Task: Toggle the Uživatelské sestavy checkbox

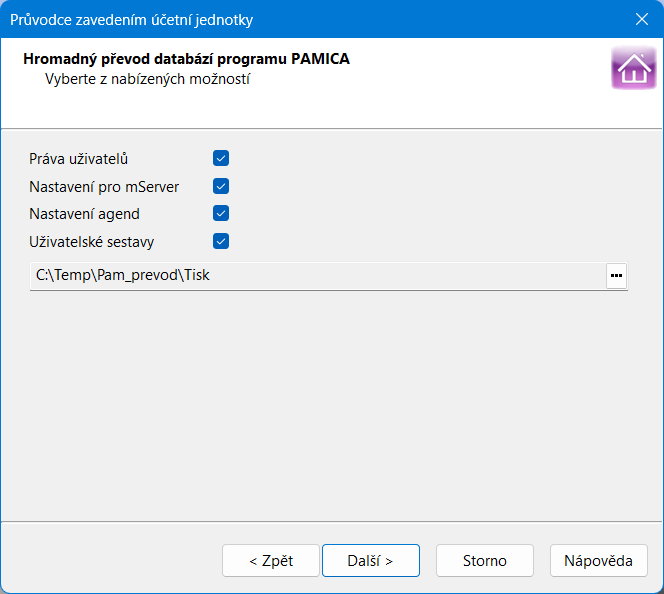Action: point(222,241)
